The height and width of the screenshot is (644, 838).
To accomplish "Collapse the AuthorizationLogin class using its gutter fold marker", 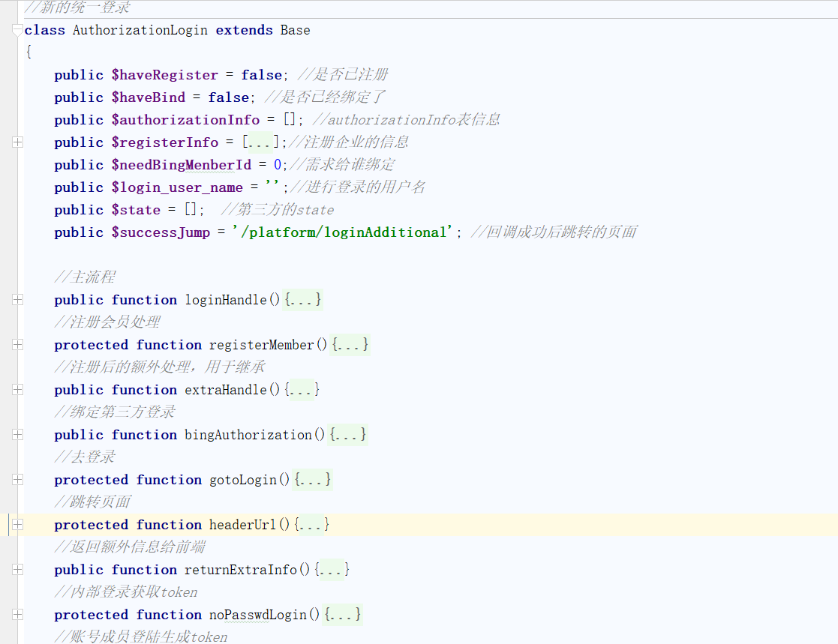I will pos(17,31).
